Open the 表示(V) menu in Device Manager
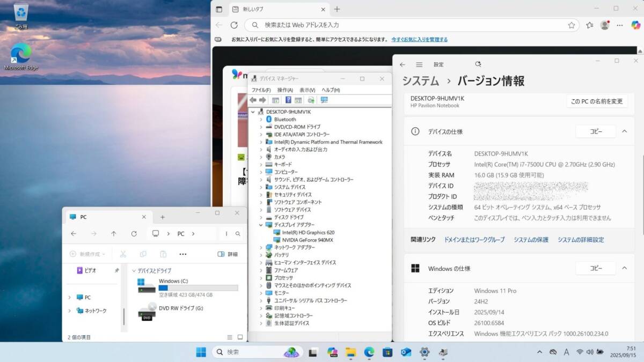This screenshot has width=644, height=362. coord(307,90)
